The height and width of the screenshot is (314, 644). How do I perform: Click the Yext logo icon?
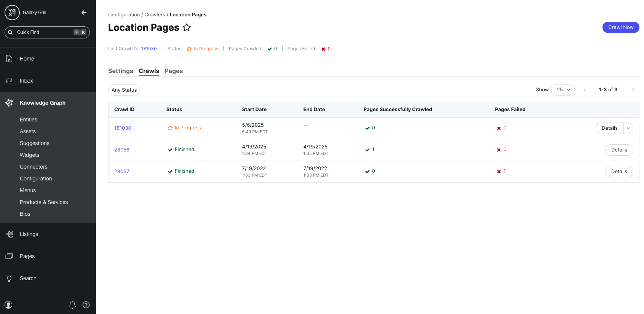(x=12, y=13)
